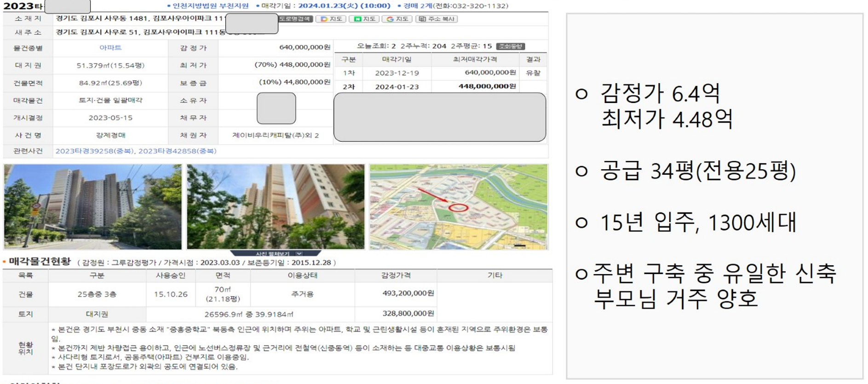868x384 pixels.
Task: Open the Daum 지도 map button
Action: click(x=331, y=19)
